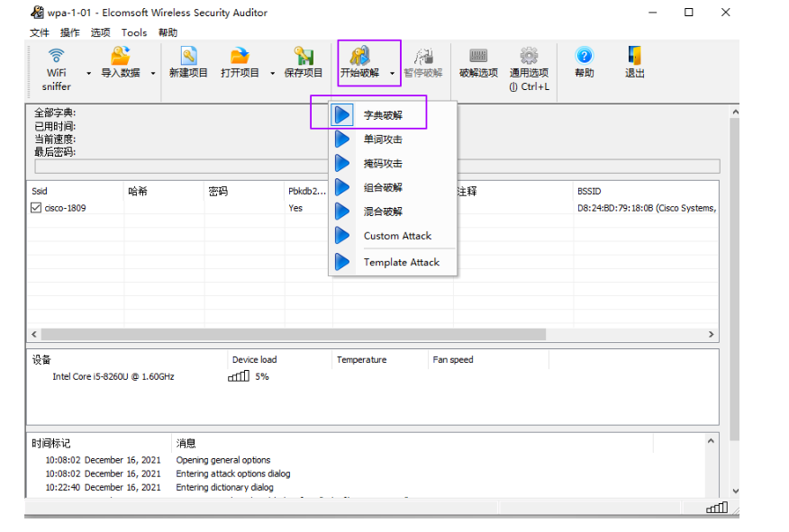Screen dimensions: 789x532
Task: Click the 时间标记 column header
Action: pyautogui.click(x=99, y=444)
